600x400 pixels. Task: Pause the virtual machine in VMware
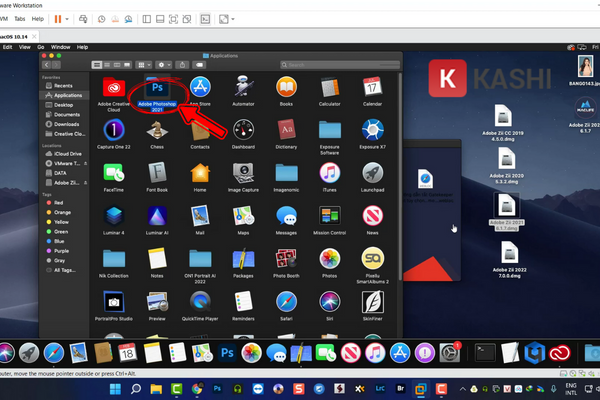click(x=58, y=18)
